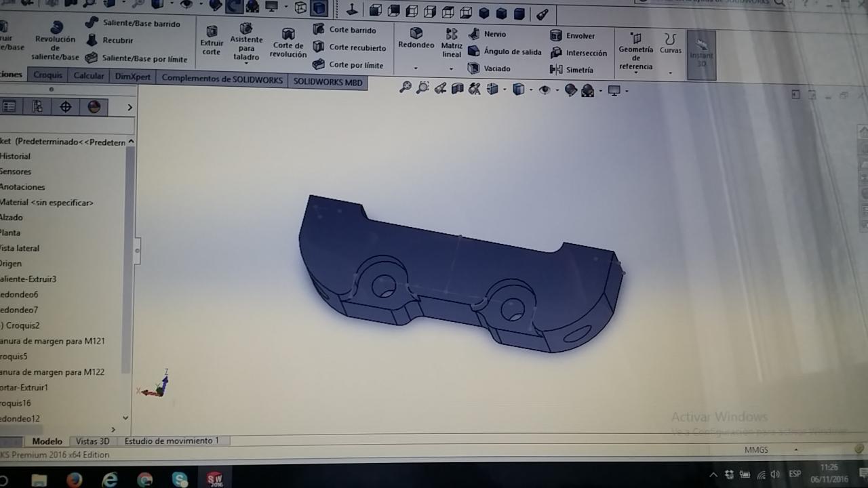
Task: Expand the feature manager tabs chevron
Action: tap(130, 107)
